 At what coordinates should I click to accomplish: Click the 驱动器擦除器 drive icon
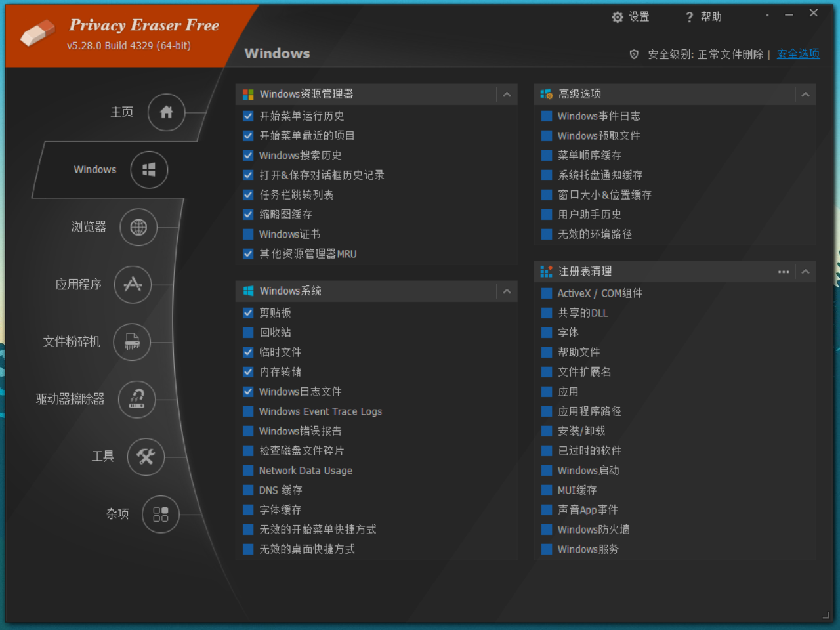coord(136,399)
